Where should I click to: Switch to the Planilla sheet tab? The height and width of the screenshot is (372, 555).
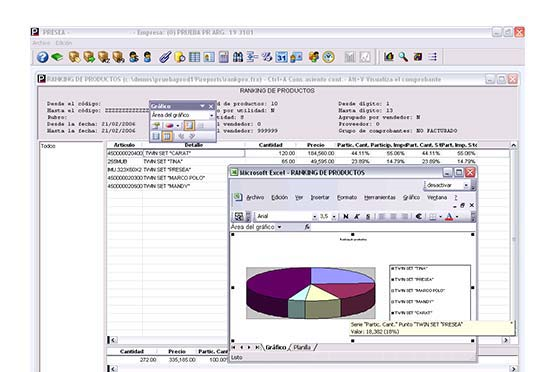click(x=302, y=348)
